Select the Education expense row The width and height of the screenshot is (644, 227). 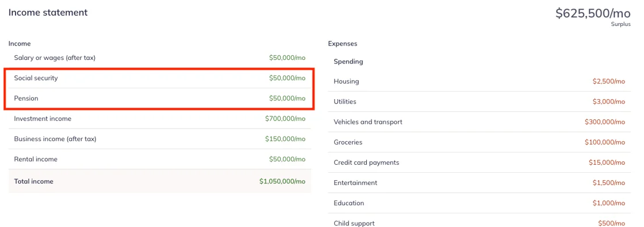click(480, 203)
